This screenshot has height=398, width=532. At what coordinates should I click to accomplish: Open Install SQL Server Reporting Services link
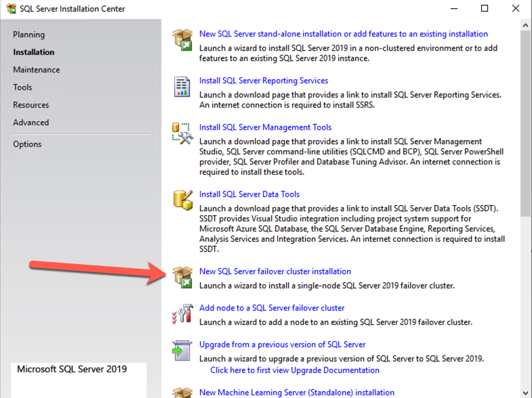pyautogui.click(x=264, y=81)
